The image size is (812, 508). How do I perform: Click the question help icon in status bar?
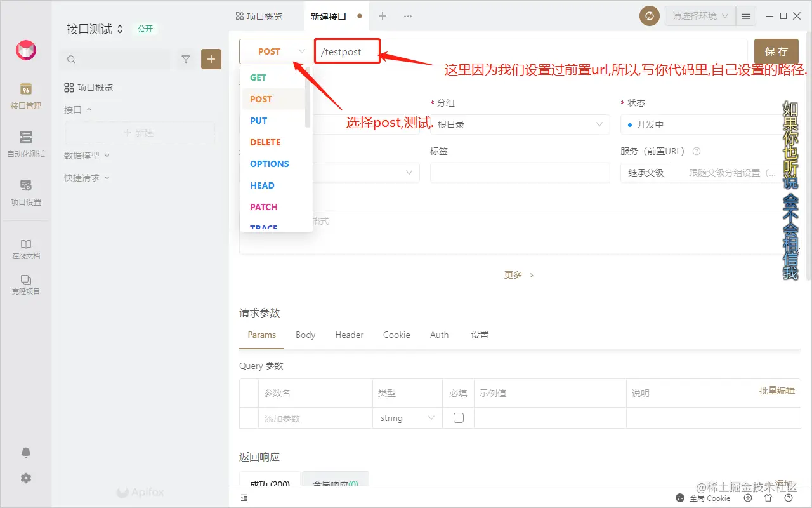(789, 498)
